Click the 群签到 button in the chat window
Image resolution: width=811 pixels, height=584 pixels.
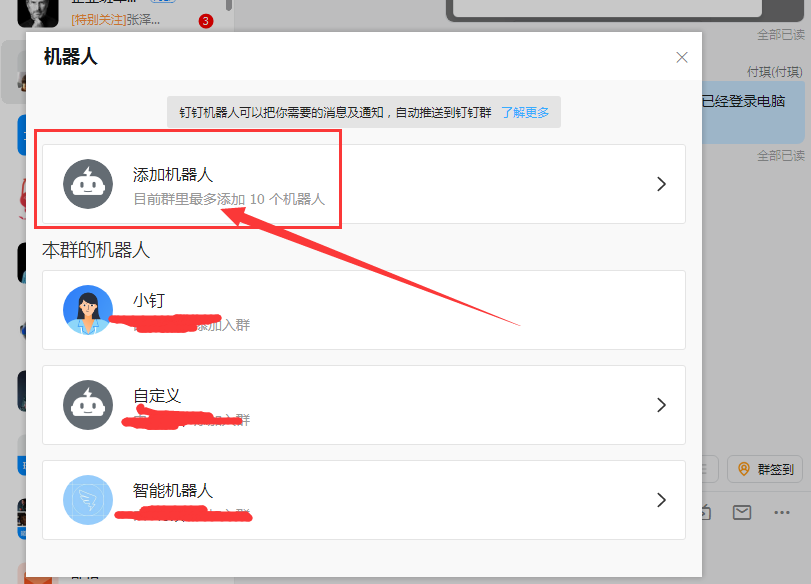tap(765, 469)
